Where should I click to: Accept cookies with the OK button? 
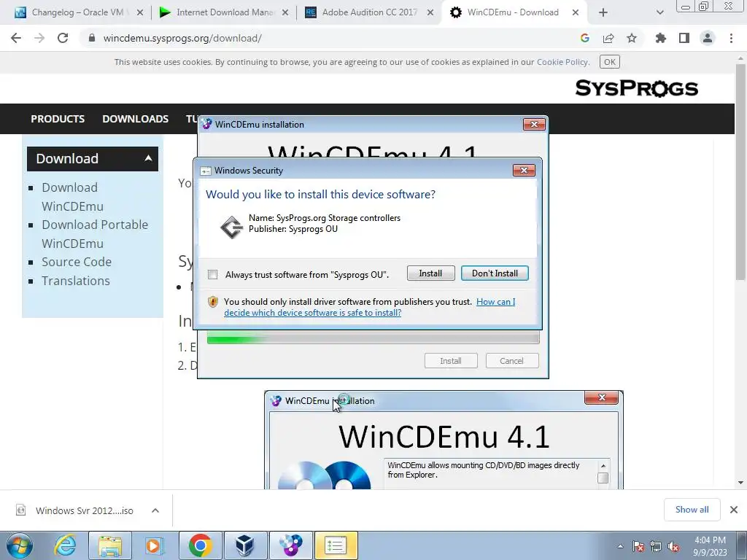tap(610, 62)
